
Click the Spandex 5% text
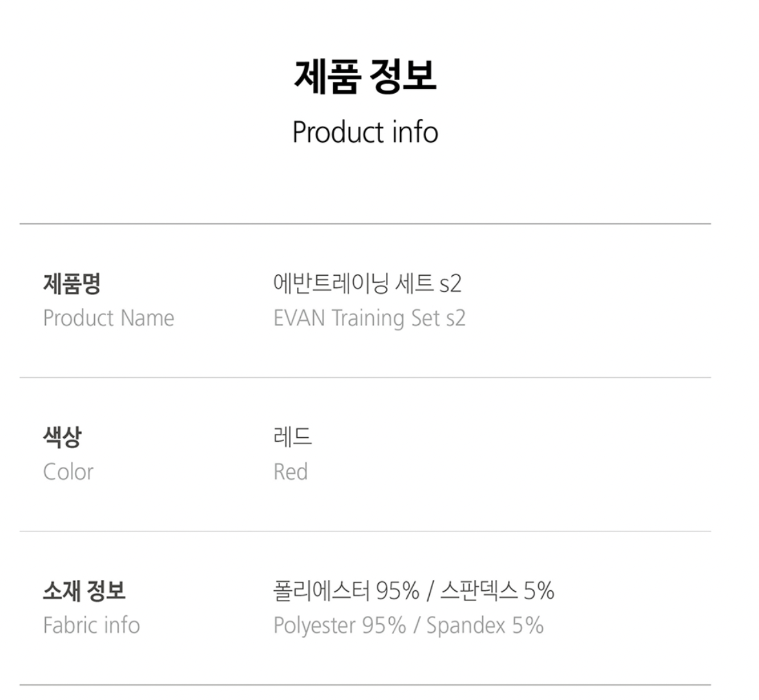pyautogui.click(x=485, y=626)
